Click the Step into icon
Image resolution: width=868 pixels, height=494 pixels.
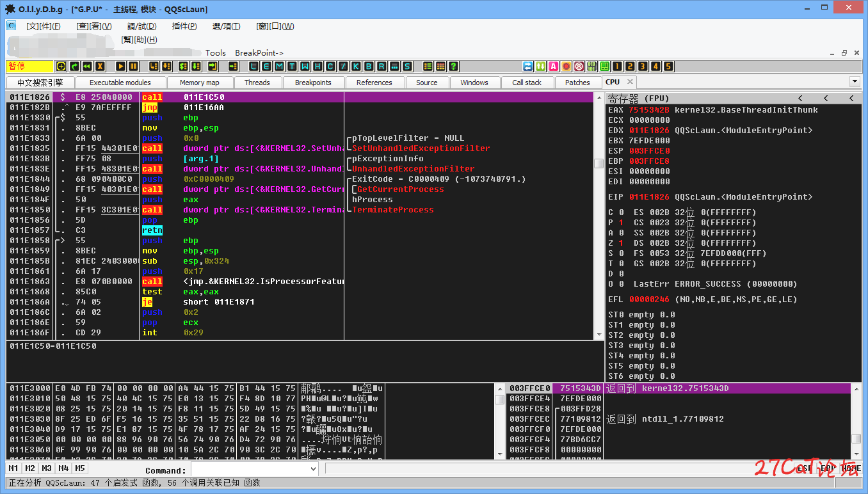pos(154,67)
